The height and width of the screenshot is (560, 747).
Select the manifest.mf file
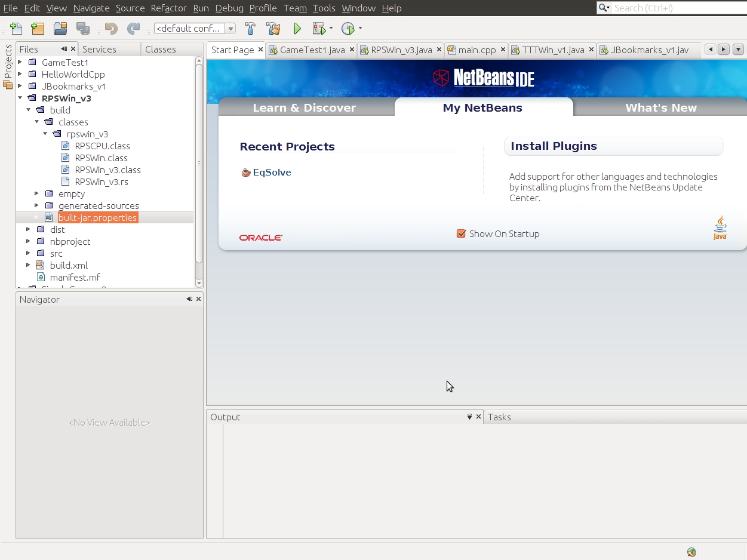75,277
